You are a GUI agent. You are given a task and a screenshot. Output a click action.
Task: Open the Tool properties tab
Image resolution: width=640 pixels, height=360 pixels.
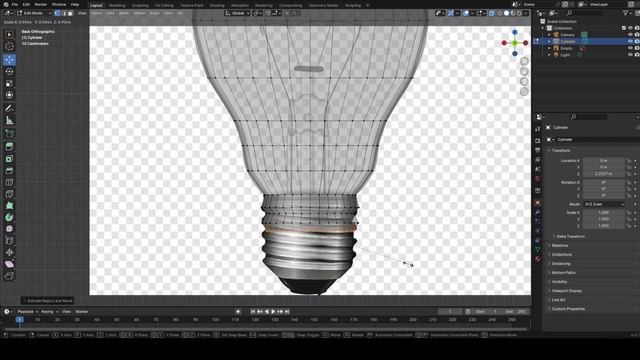point(538,129)
